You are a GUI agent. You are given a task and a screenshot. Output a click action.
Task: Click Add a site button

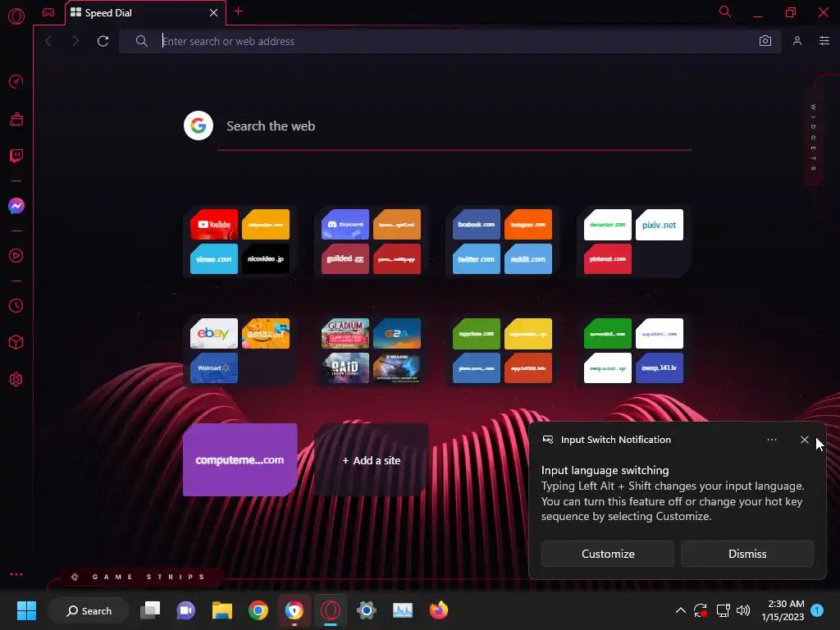pyautogui.click(x=372, y=460)
